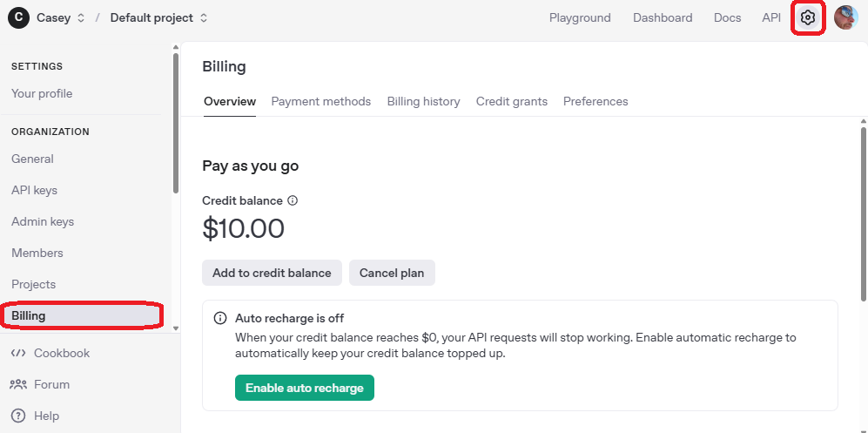Click the sidebar scroll down arrow
Image resolution: width=868 pixels, height=433 pixels.
tap(176, 328)
